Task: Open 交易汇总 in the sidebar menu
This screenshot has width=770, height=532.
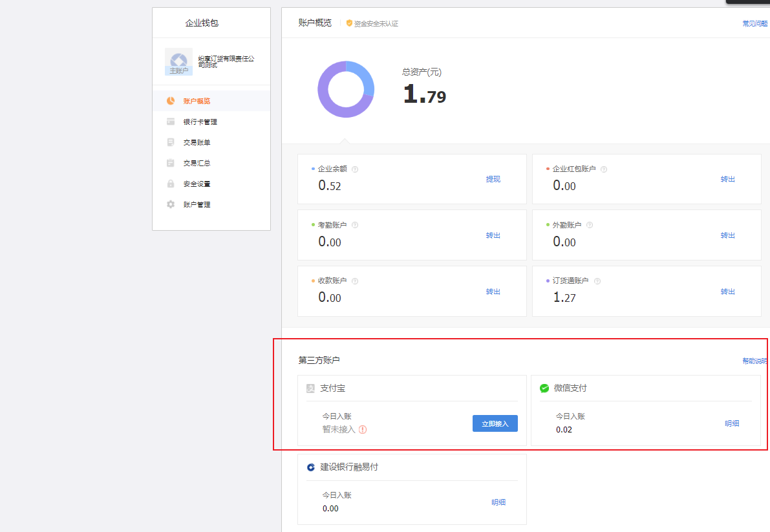Action: point(197,163)
